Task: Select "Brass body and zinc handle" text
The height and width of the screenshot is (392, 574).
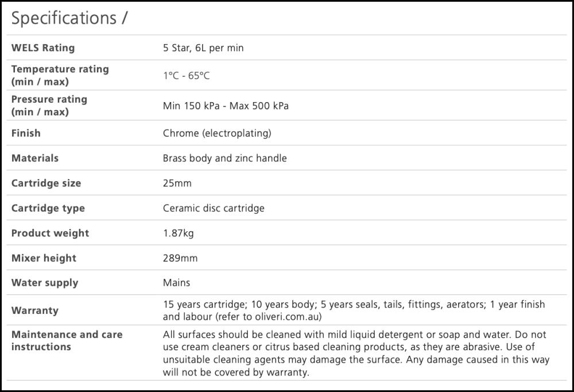Action: coord(224,158)
